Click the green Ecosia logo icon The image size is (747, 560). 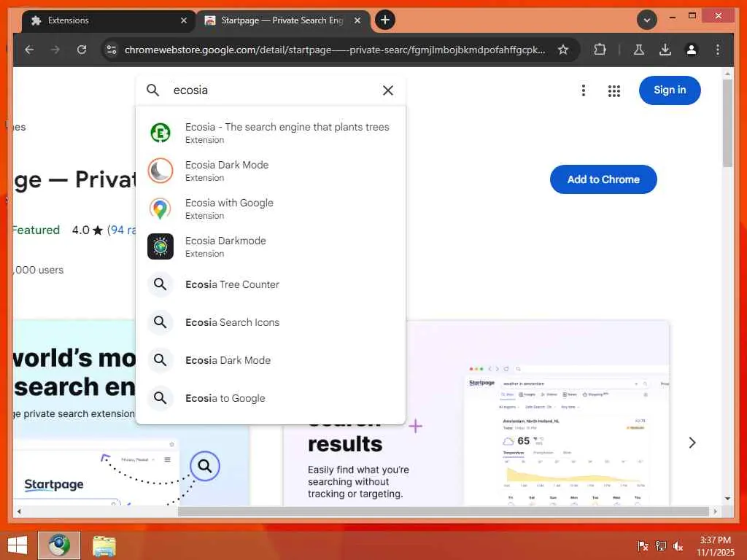(160, 133)
